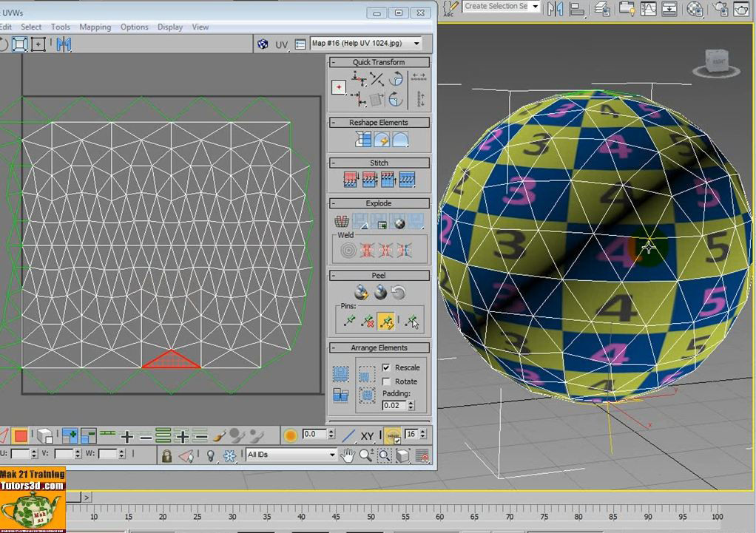Click the Padding value field
The height and width of the screenshot is (533, 756).
point(395,404)
